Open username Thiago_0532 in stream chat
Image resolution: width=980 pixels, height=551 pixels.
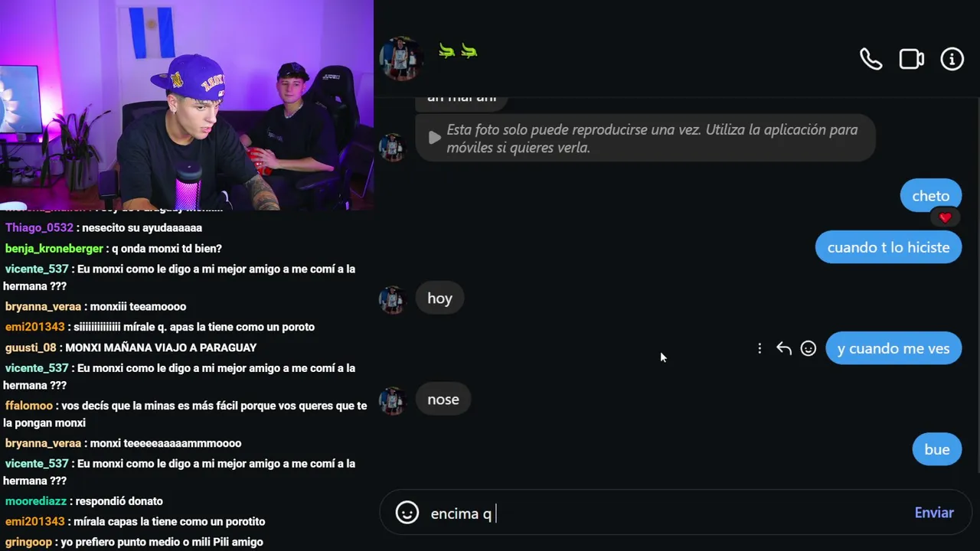click(39, 227)
